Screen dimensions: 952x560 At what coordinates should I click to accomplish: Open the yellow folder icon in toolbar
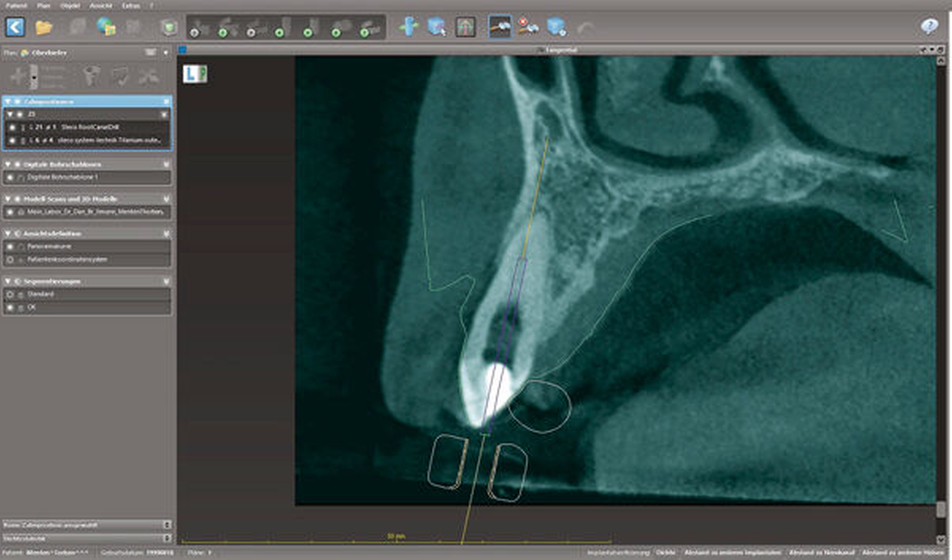tap(44, 27)
